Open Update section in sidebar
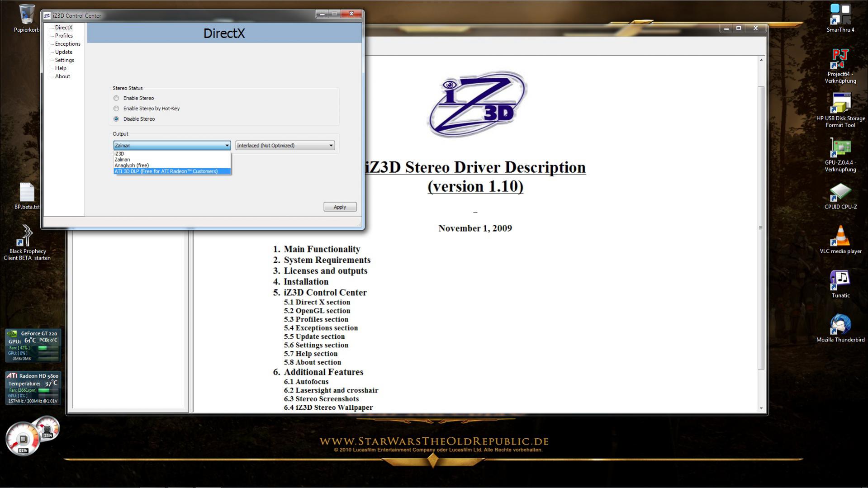Screen dimensions: 868x488 coord(63,52)
